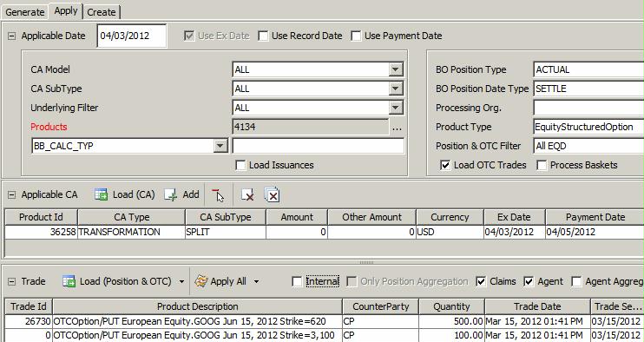Open the Create tab
644x342 pixels.
coord(102,12)
